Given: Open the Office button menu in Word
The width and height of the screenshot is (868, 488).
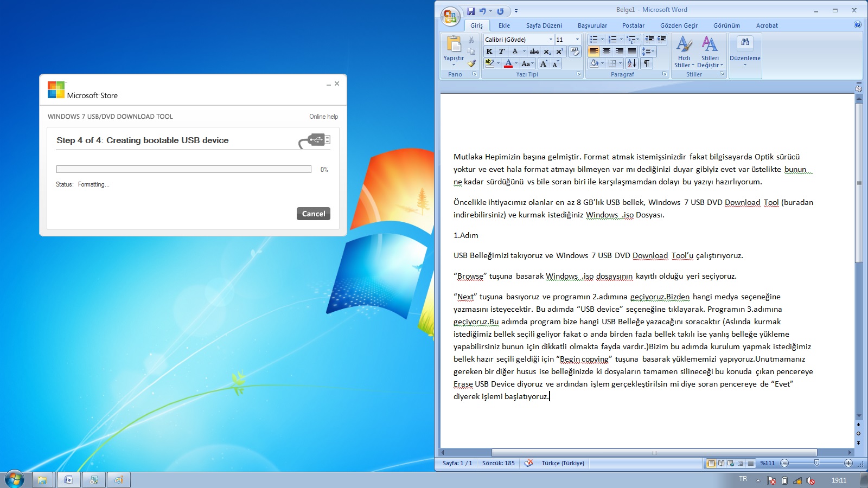Looking at the screenshot, I should click(x=450, y=16).
